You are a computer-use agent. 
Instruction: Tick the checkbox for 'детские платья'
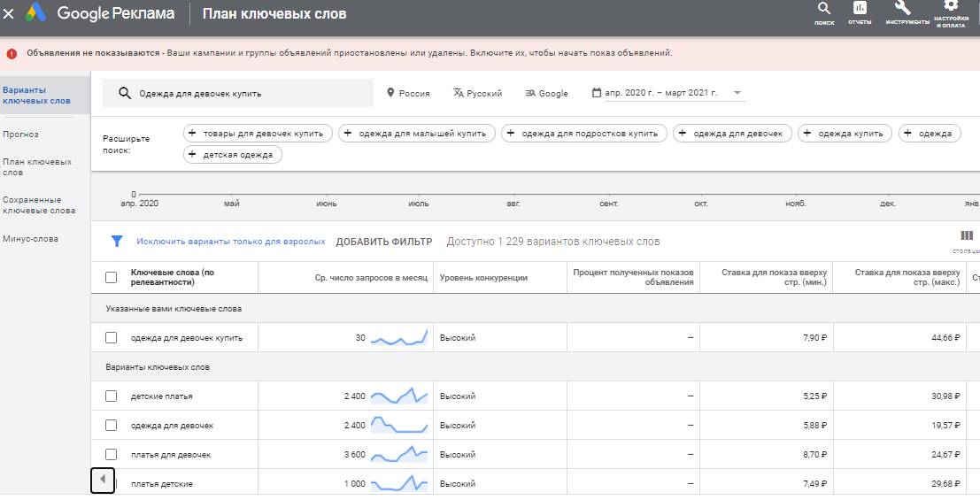tap(111, 396)
